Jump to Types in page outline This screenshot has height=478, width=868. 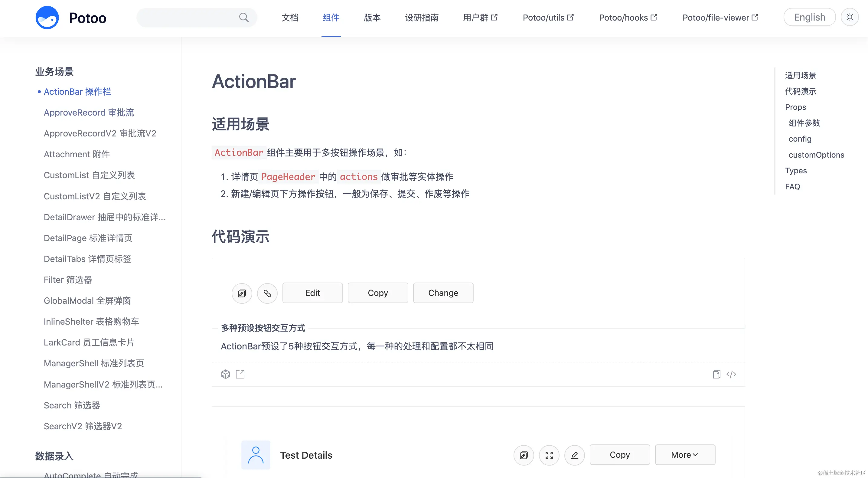pos(796,171)
